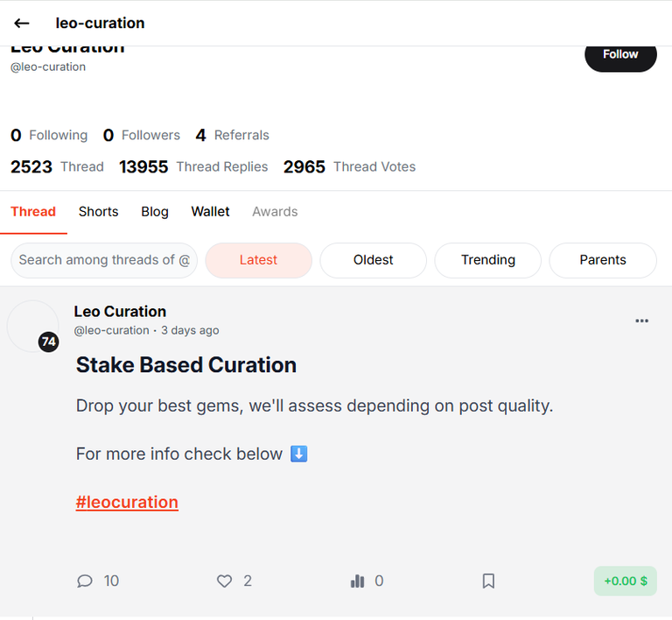Switch to the Blog tab
Image resolution: width=672 pixels, height=620 pixels.
click(x=155, y=211)
